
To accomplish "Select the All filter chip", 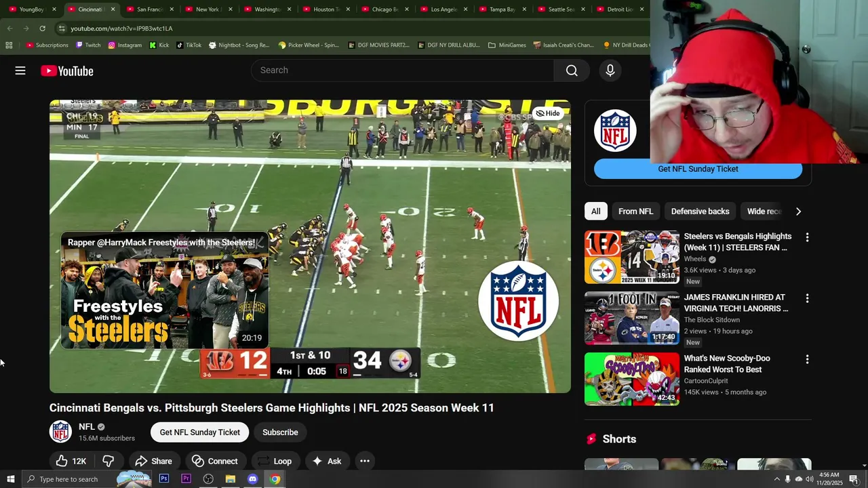I will [595, 211].
